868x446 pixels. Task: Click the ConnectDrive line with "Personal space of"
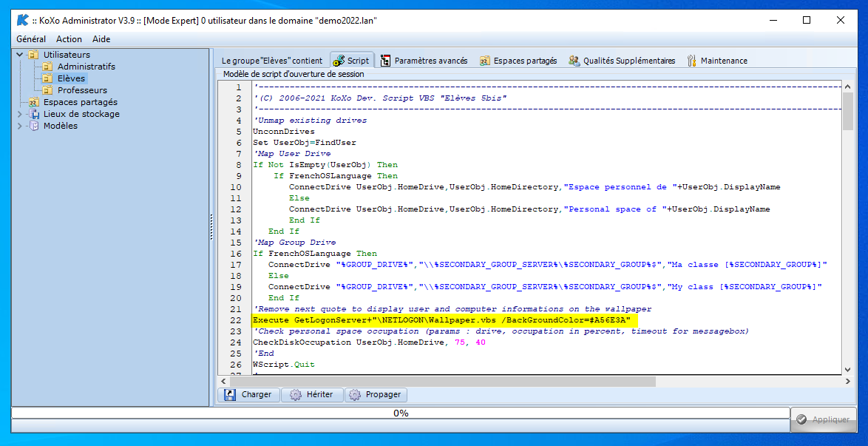tap(529, 209)
